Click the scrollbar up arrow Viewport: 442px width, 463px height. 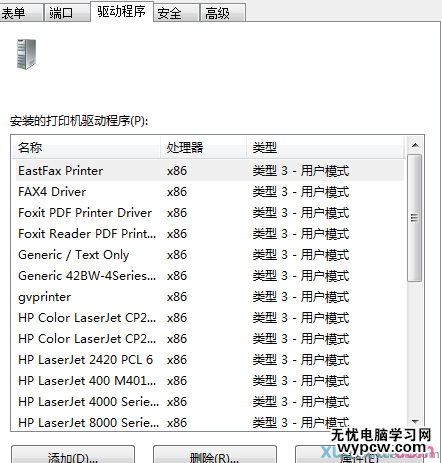point(415,145)
